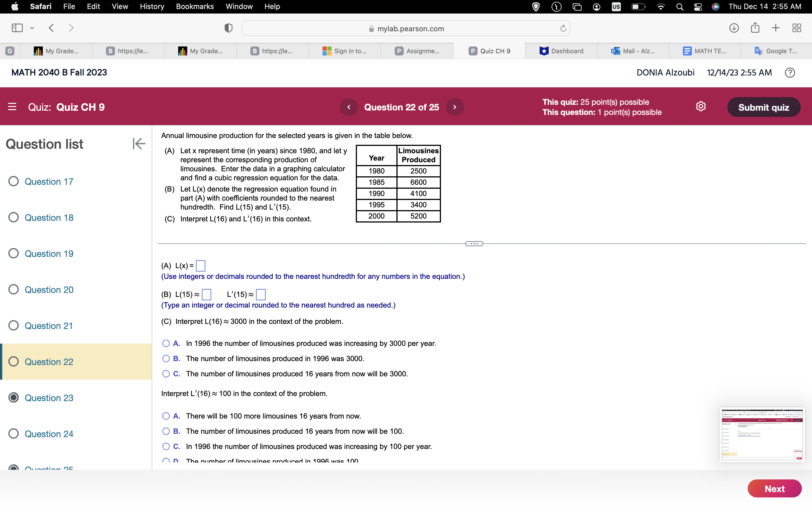Open the Bookmarks menu
The image size is (812, 507).
coord(195,6)
